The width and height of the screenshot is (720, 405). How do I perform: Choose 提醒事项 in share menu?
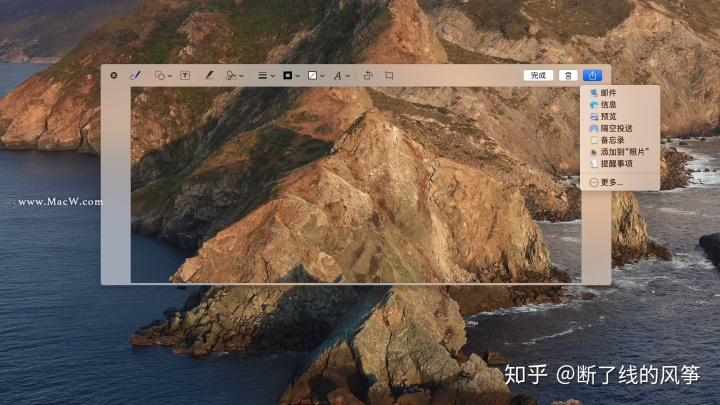click(x=620, y=163)
